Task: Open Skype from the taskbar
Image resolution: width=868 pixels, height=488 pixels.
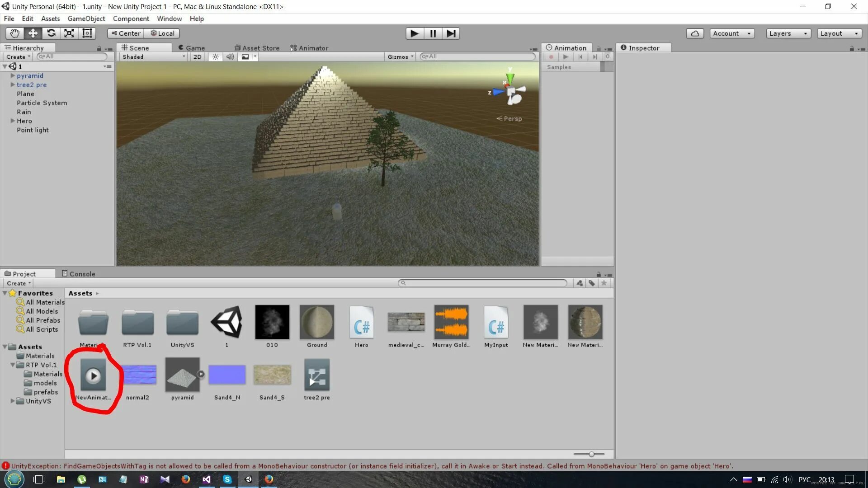Action: point(227,479)
